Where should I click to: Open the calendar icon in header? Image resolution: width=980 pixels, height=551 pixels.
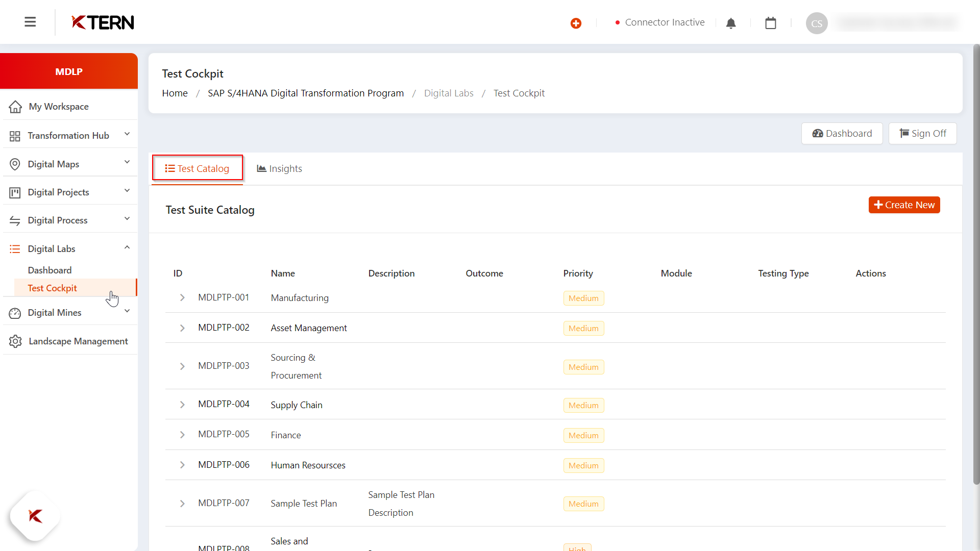tap(771, 23)
